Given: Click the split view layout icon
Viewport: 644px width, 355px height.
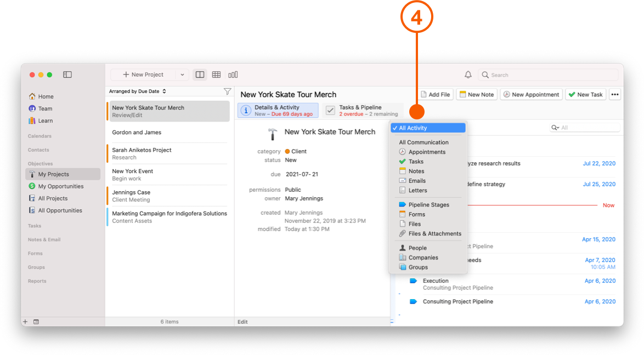Looking at the screenshot, I should [x=199, y=74].
